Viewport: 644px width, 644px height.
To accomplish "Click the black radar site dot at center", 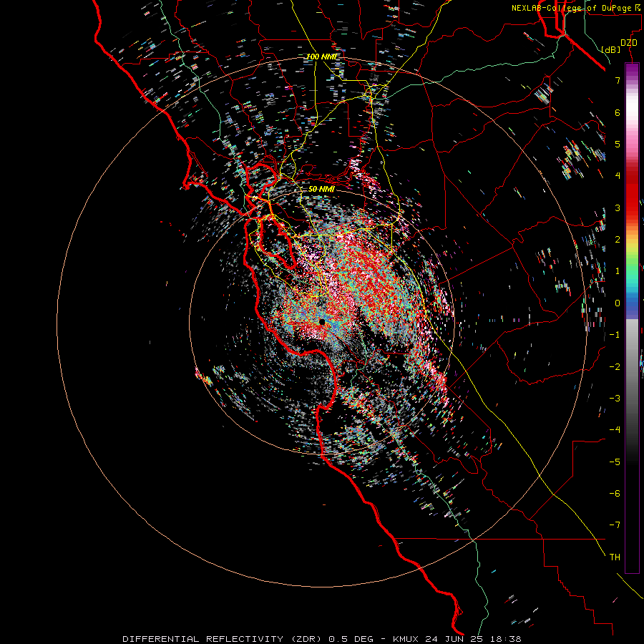I will pyautogui.click(x=322, y=322).
